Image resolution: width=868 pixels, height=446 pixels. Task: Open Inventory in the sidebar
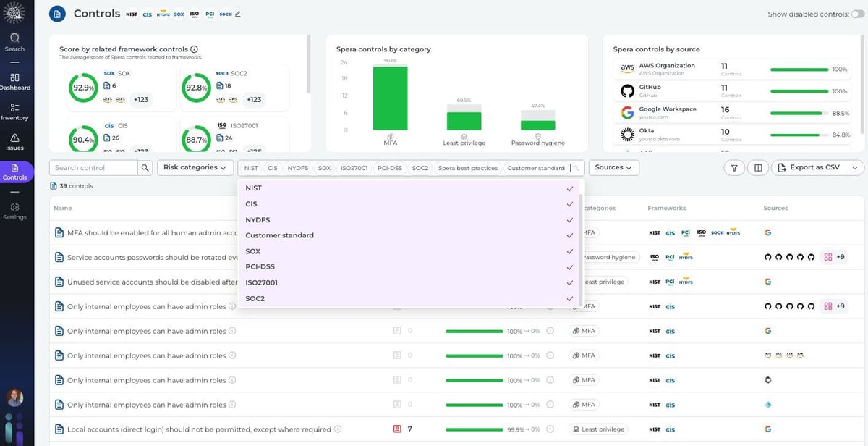point(14,111)
